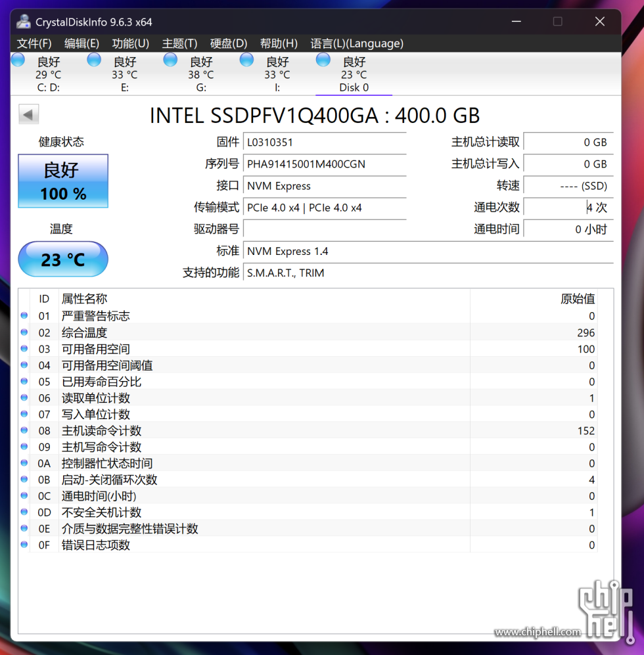Open the 主题(T) menu
This screenshot has width=644, height=655.
click(179, 43)
